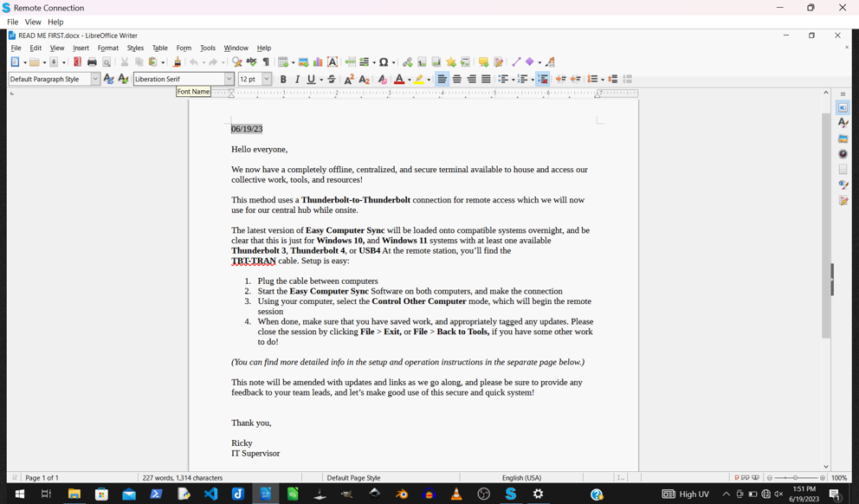Click the Insert Comment icon
This screenshot has height=504, width=859.
(x=483, y=62)
